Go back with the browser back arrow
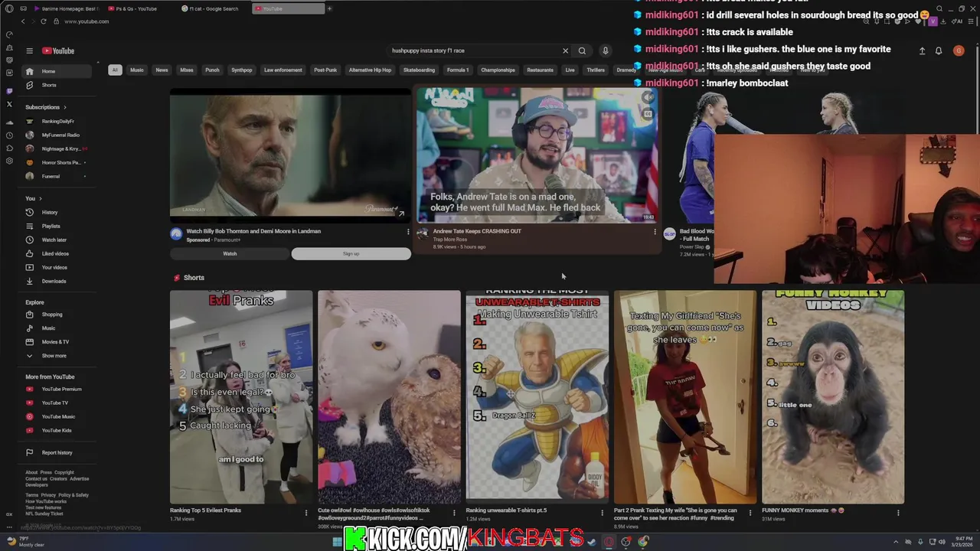Image resolution: width=980 pixels, height=551 pixels. pyautogui.click(x=23, y=21)
